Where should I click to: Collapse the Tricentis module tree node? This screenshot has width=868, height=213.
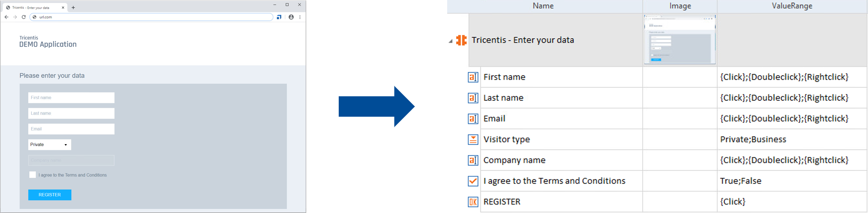tap(451, 41)
